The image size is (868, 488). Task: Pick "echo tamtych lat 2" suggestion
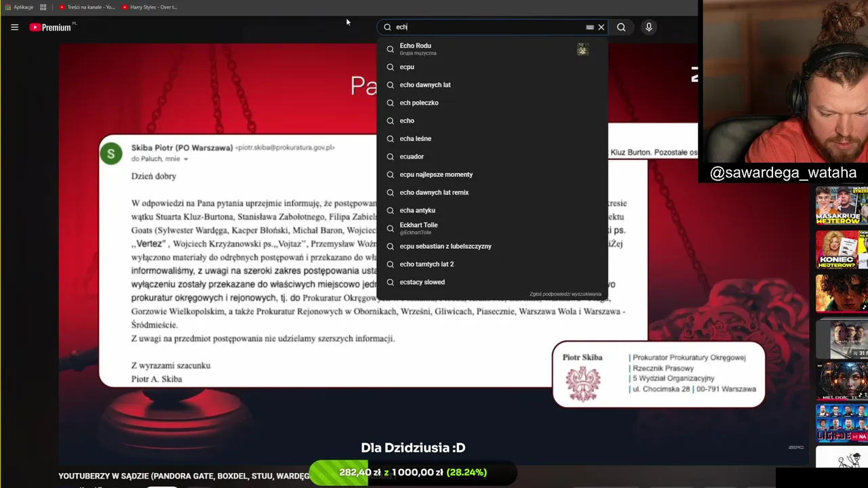[492, 264]
